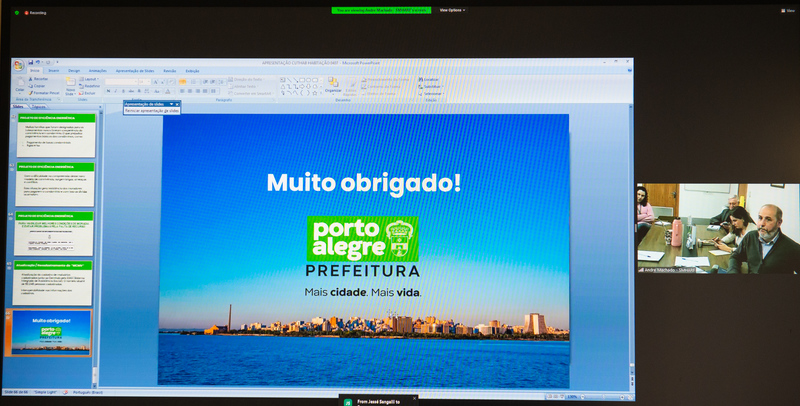This screenshot has width=800, height=406.
Task: Click Recortar in the clipboard group
Action: (38, 79)
